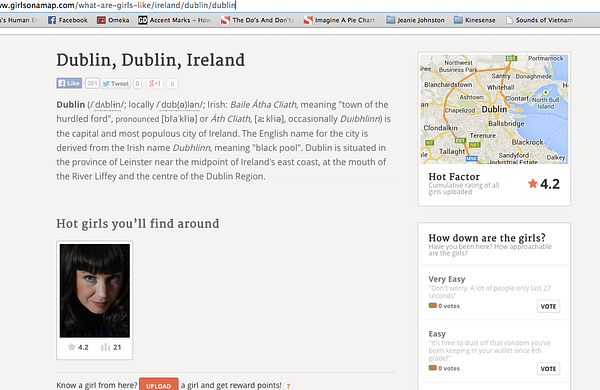Vote for the Easy option

click(x=548, y=369)
